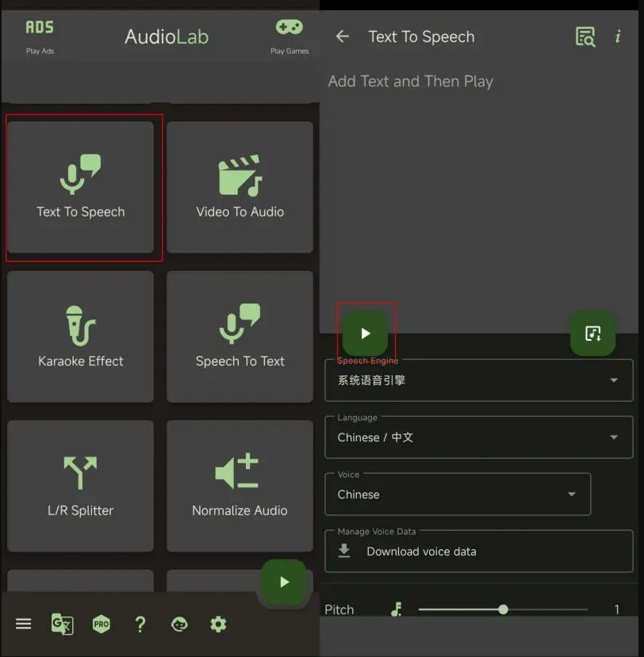Open the Karaoke Effect tool

(x=81, y=337)
